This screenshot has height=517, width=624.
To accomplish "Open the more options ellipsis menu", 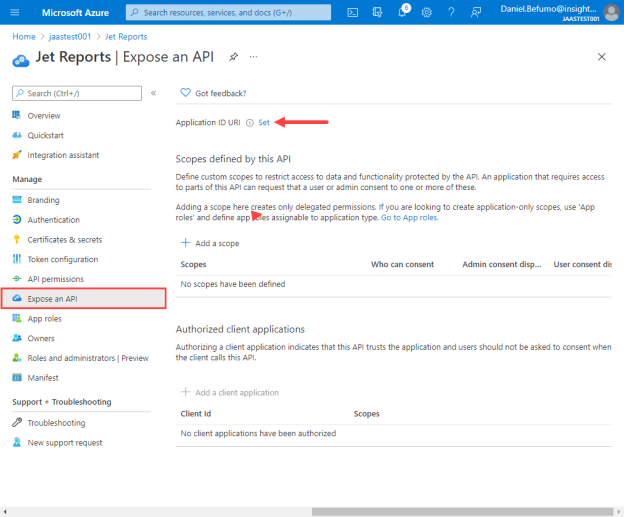I will (254, 57).
